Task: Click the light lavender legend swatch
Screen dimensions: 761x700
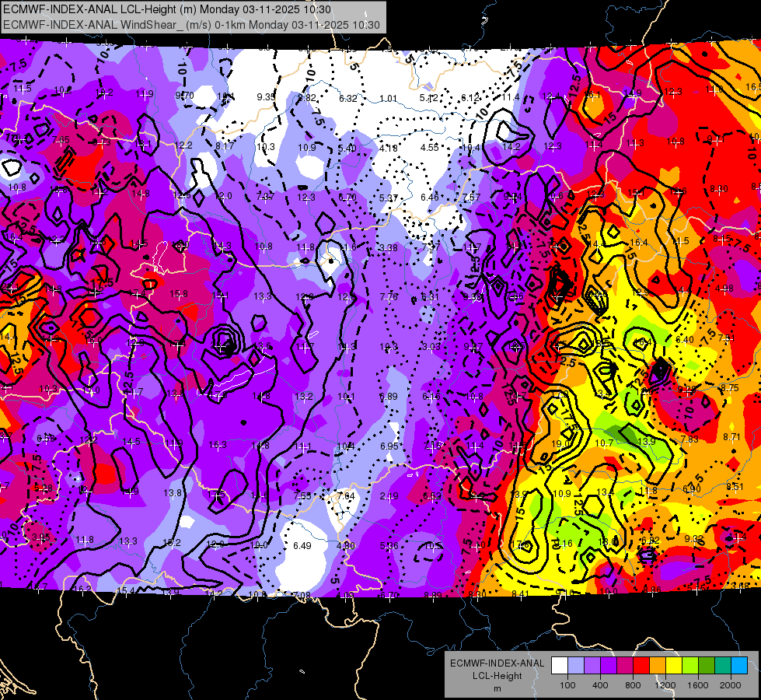Action: (x=576, y=665)
